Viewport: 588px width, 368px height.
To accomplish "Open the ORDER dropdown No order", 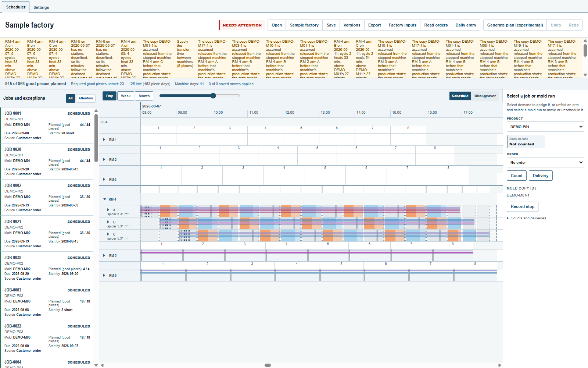I will click(545, 163).
